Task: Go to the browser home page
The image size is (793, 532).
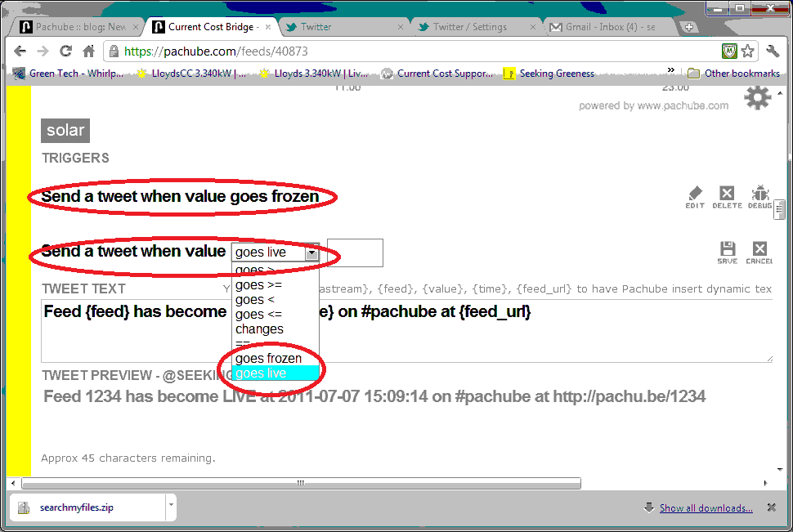Action: pos(89,51)
